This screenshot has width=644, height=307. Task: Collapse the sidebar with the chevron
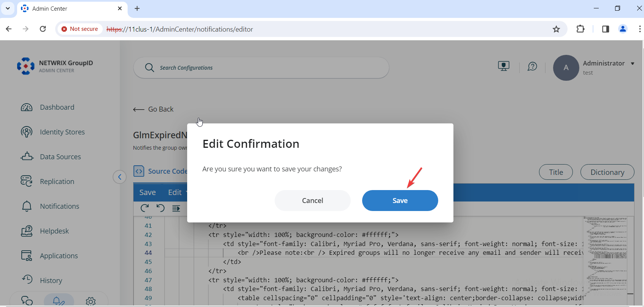119,177
